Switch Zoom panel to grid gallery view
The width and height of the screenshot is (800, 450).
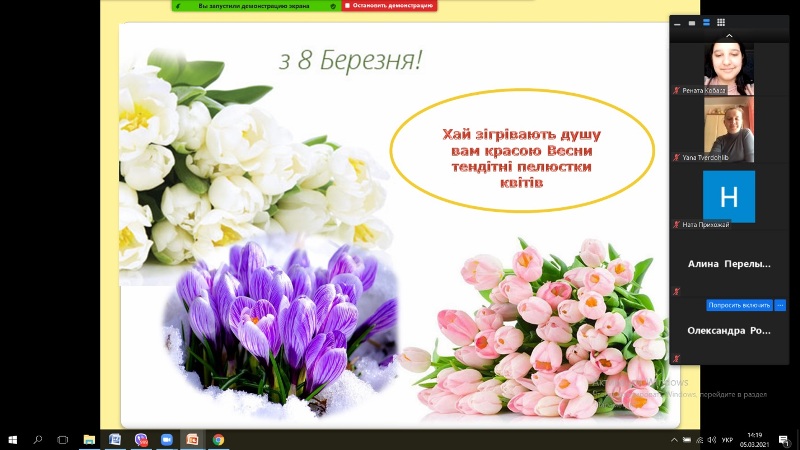tap(721, 22)
